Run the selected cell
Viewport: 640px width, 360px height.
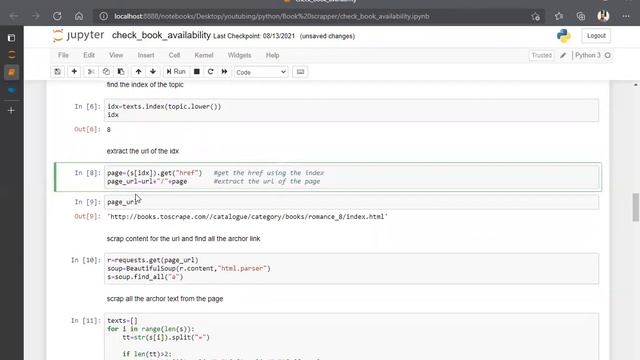[x=176, y=72]
